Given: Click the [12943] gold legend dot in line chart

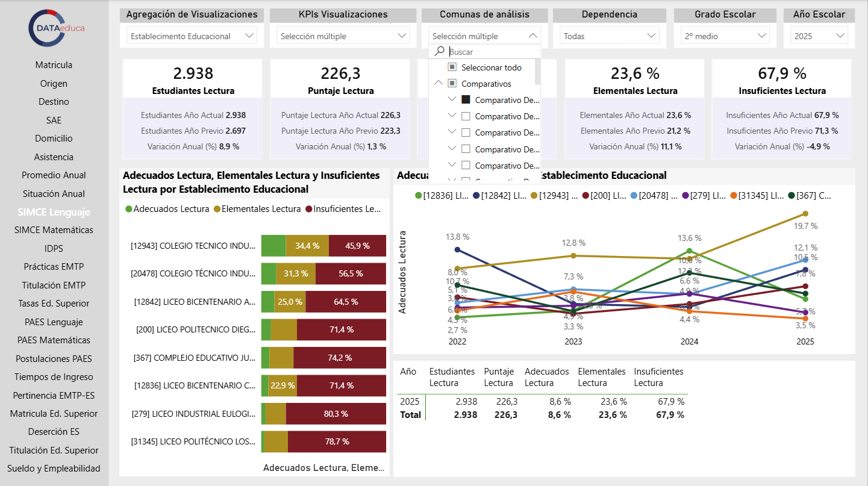Looking at the screenshot, I should pos(534,195).
